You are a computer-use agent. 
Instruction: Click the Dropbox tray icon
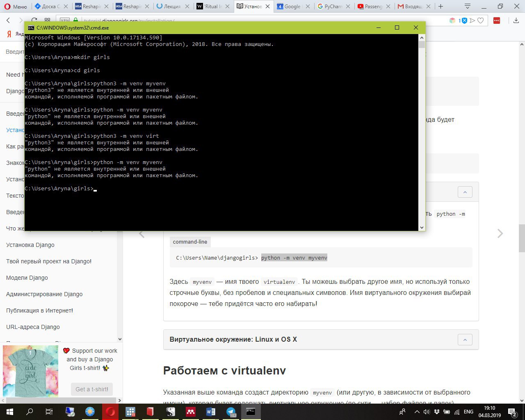coord(437,412)
